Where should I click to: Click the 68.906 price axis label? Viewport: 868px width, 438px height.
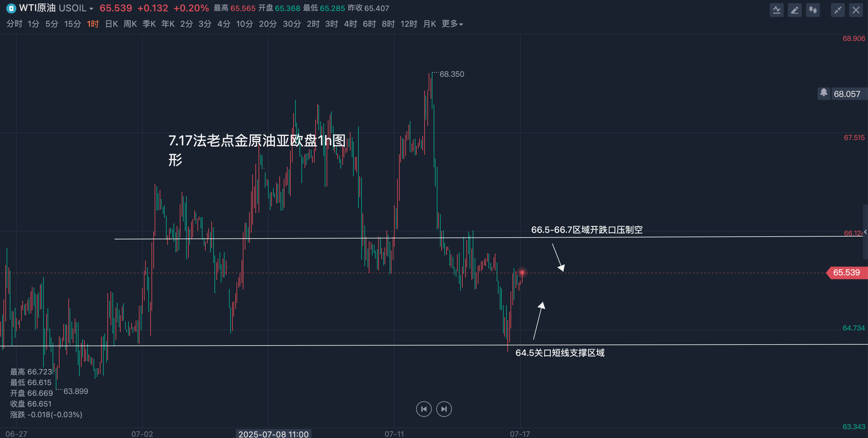(854, 39)
